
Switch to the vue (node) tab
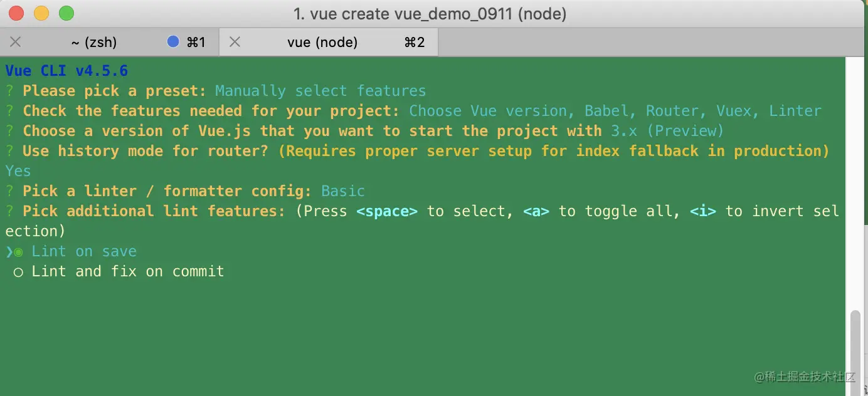(322, 42)
